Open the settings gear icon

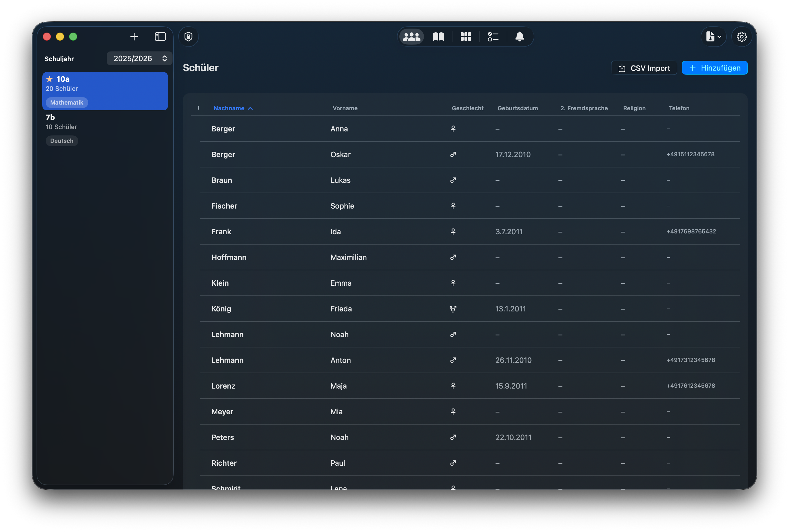[x=742, y=37]
